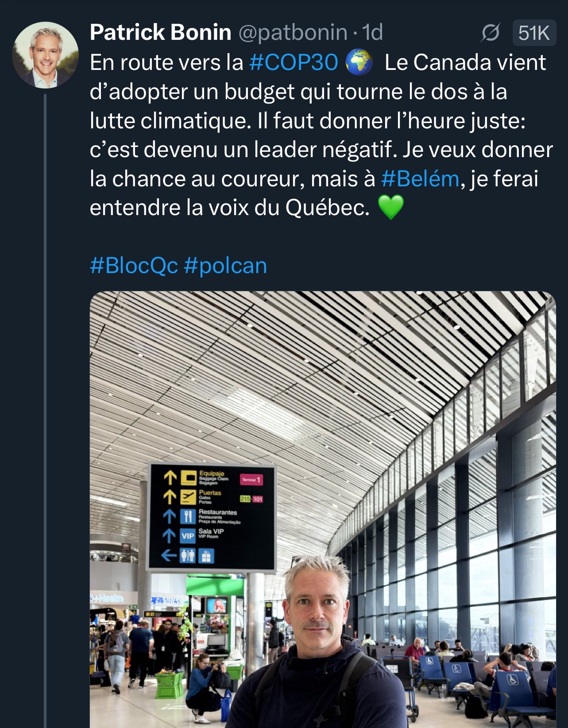568x728 pixels.
Task: Click the 1d post timestamp
Action: tap(372, 33)
